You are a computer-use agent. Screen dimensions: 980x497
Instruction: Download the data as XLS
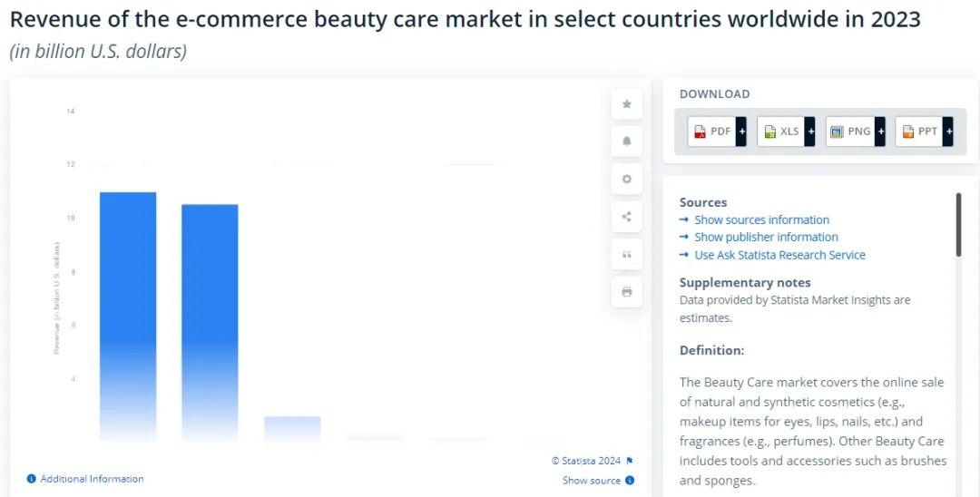[x=781, y=132]
